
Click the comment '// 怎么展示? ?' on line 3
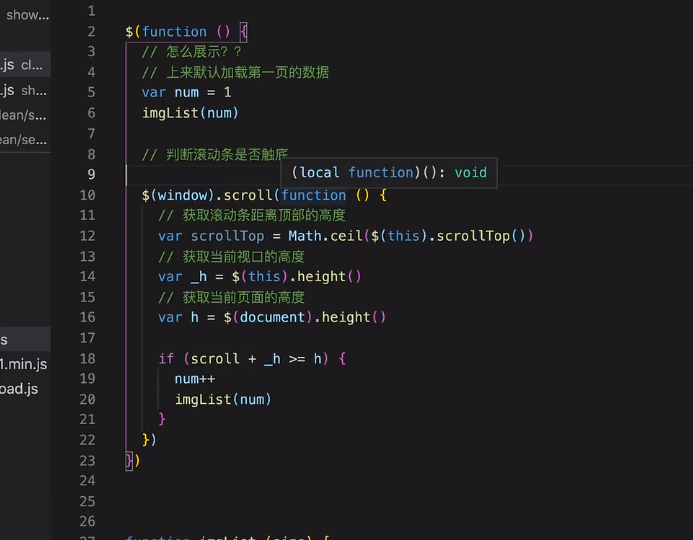pos(191,52)
